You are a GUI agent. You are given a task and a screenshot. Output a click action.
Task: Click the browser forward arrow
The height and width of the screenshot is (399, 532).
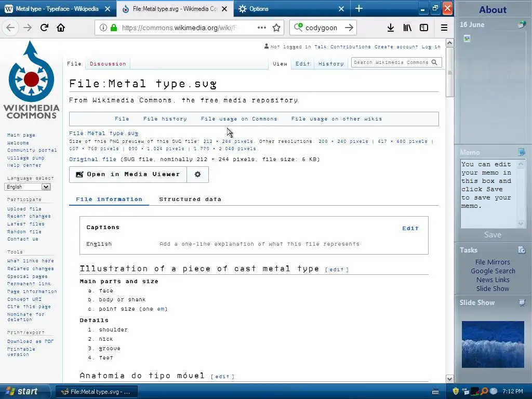(x=28, y=28)
